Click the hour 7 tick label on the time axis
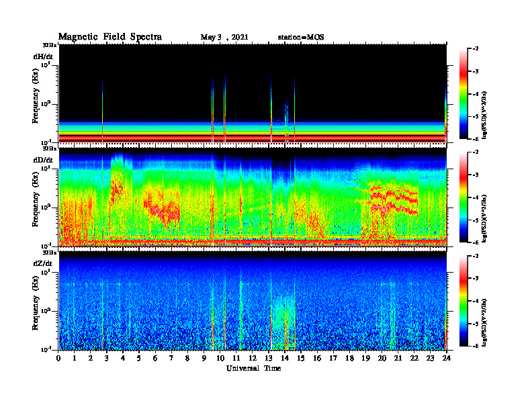 coord(171,358)
